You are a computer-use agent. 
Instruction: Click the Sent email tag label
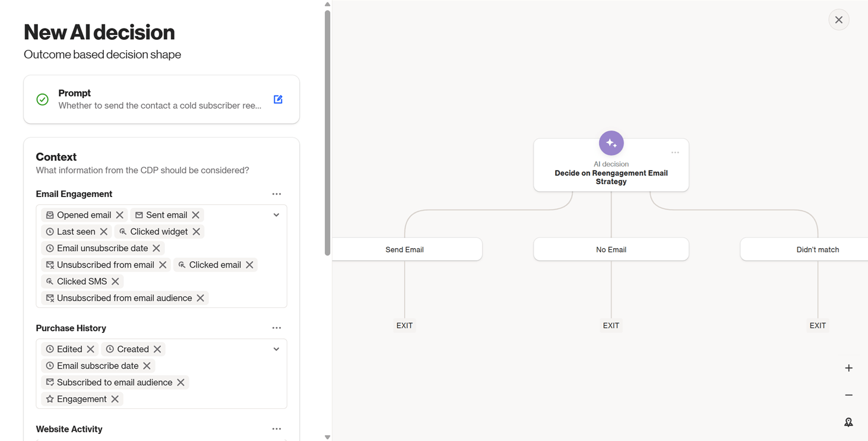coord(166,215)
